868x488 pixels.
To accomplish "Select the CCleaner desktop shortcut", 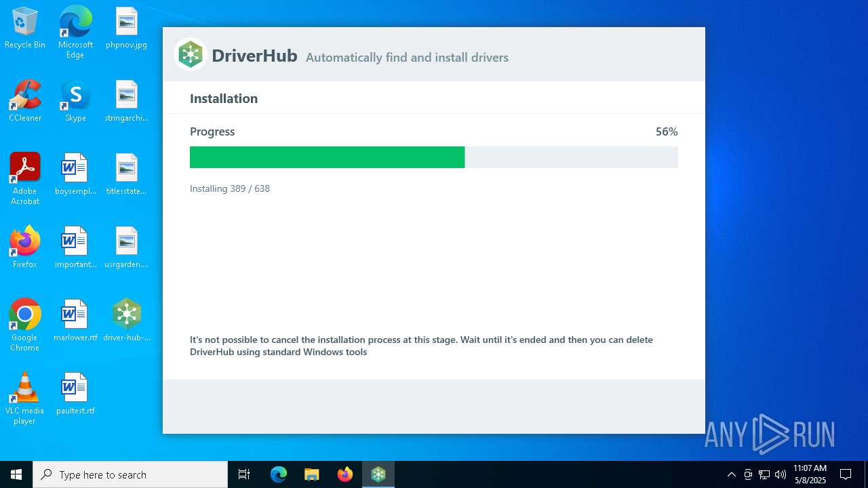I will pos(25,102).
